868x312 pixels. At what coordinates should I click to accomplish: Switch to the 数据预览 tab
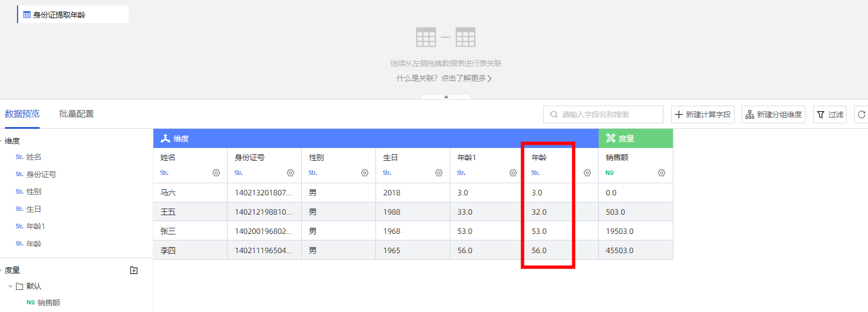[22, 114]
